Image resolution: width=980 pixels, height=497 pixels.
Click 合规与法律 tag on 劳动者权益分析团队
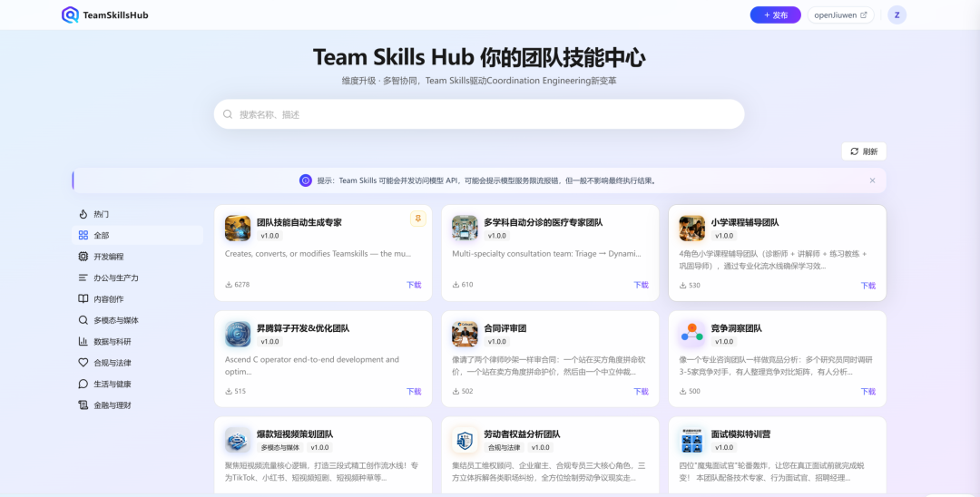coord(505,448)
